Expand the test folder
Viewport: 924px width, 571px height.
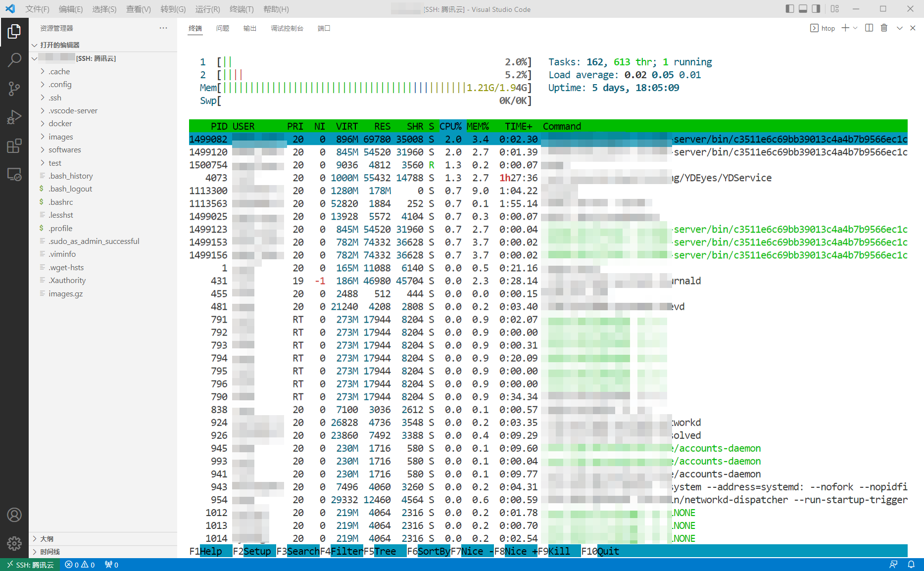pyautogui.click(x=103, y=163)
